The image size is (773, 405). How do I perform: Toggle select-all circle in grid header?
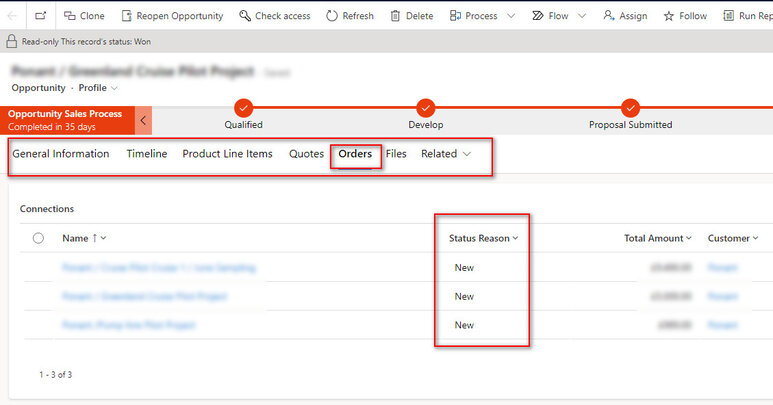[38, 238]
